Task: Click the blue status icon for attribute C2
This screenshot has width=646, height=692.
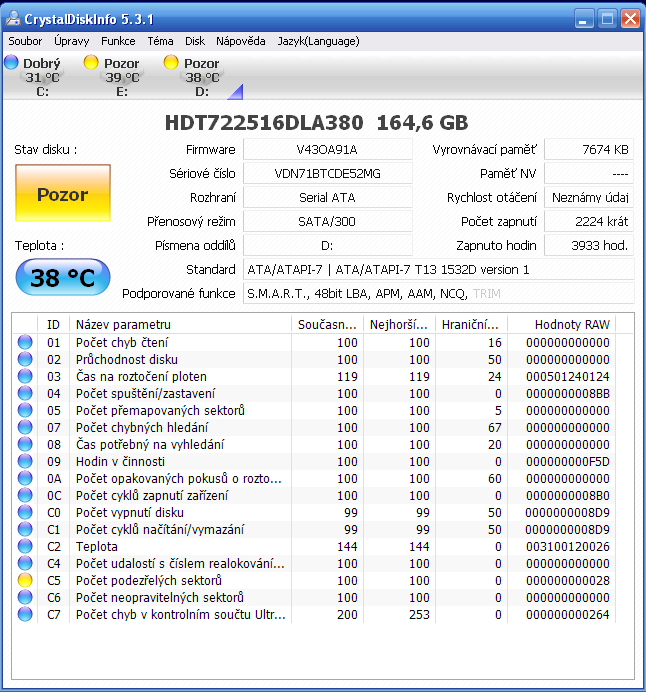Action: tap(25, 546)
